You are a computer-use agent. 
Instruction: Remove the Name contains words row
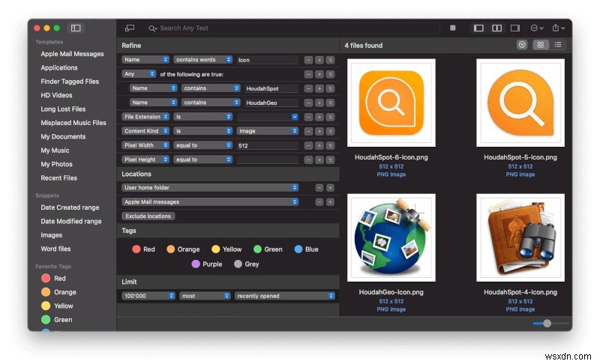point(308,60)
